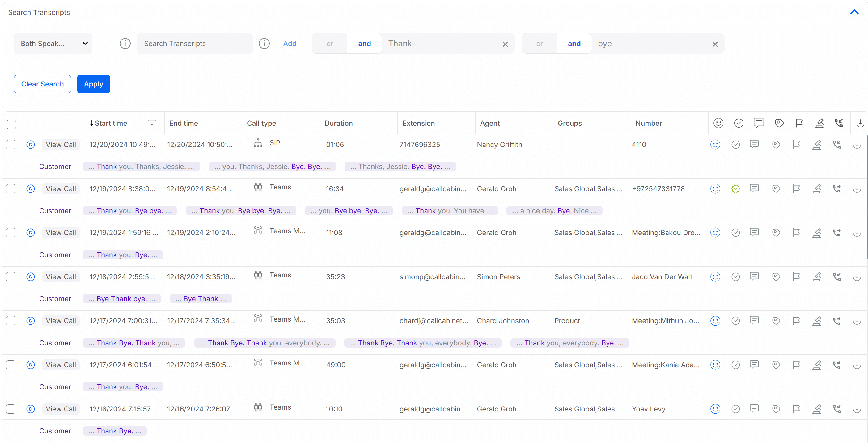Open the Start time filter icon

pos(152,123)
